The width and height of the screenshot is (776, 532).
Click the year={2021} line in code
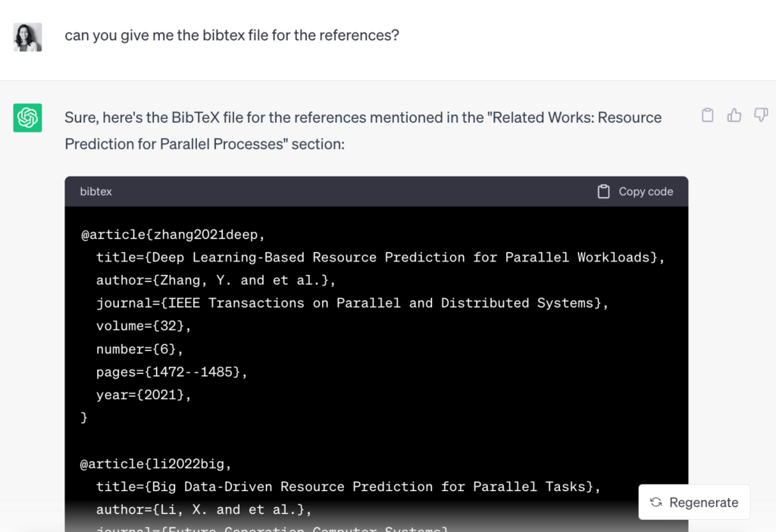(x=143, y=394)
